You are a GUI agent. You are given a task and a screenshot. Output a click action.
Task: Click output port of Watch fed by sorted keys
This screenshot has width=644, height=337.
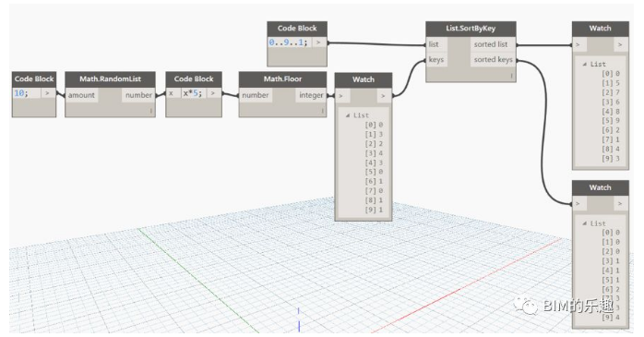click(x=620, y=203)
